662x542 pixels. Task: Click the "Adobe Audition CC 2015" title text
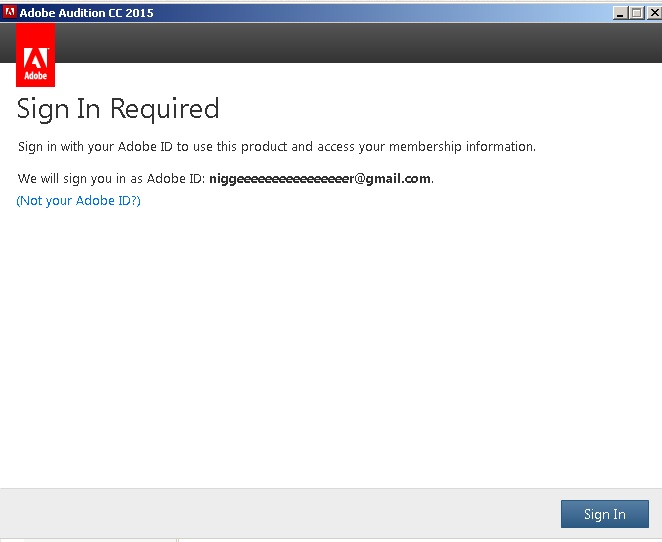pyautogui.click(x=87, y=13)
